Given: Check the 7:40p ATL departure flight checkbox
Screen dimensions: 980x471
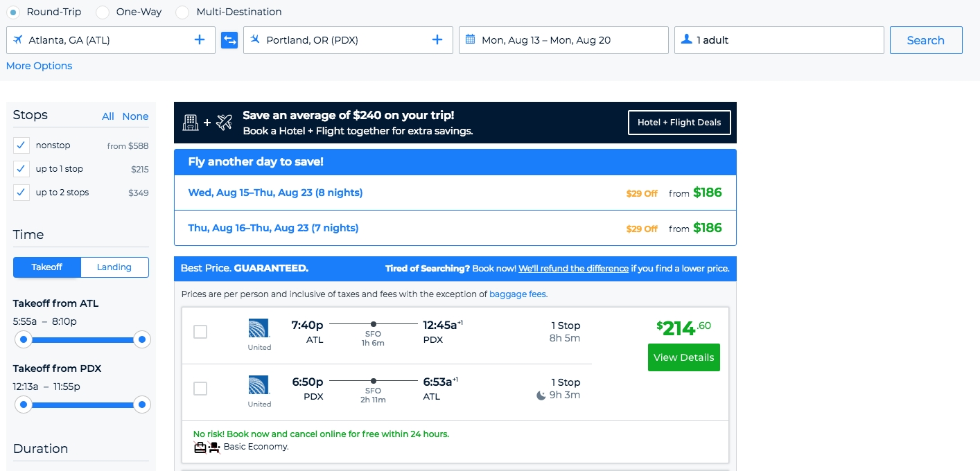Looking at the screenshot, I should pos(200,332).
